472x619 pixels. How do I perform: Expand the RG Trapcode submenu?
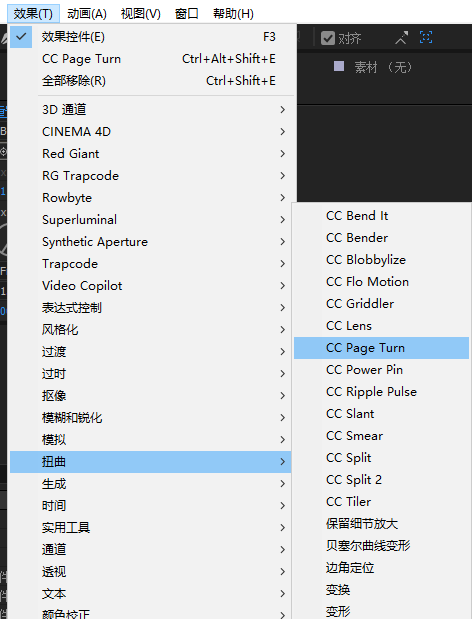point(150,175)
